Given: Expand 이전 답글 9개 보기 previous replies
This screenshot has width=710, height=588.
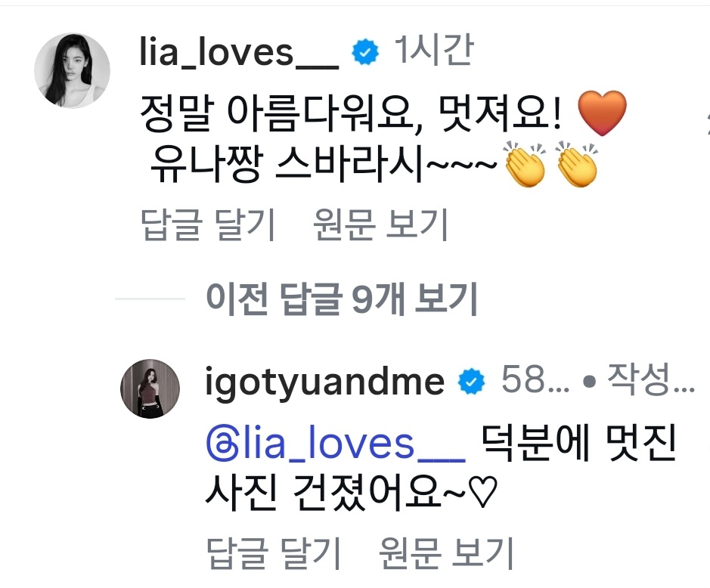Looking at the screenshot, I should (x=341, y=301).
